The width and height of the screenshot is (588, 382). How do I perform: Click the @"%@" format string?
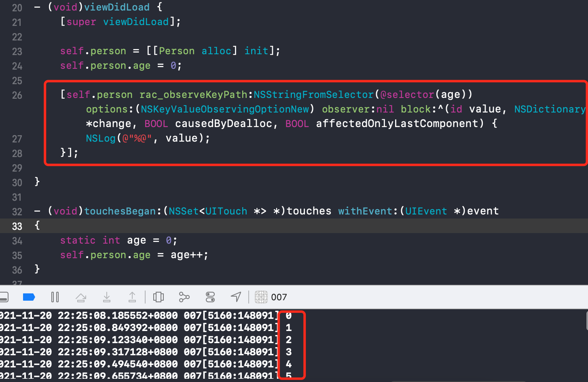[137, 138]
